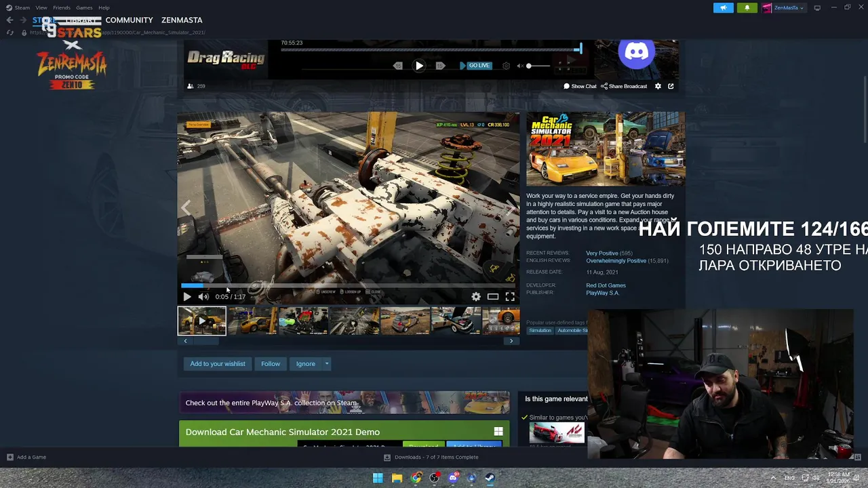This screenshot has height=488, width=868.
Task: Open Show Chat for the broadcast
Action: pos(580,86)
